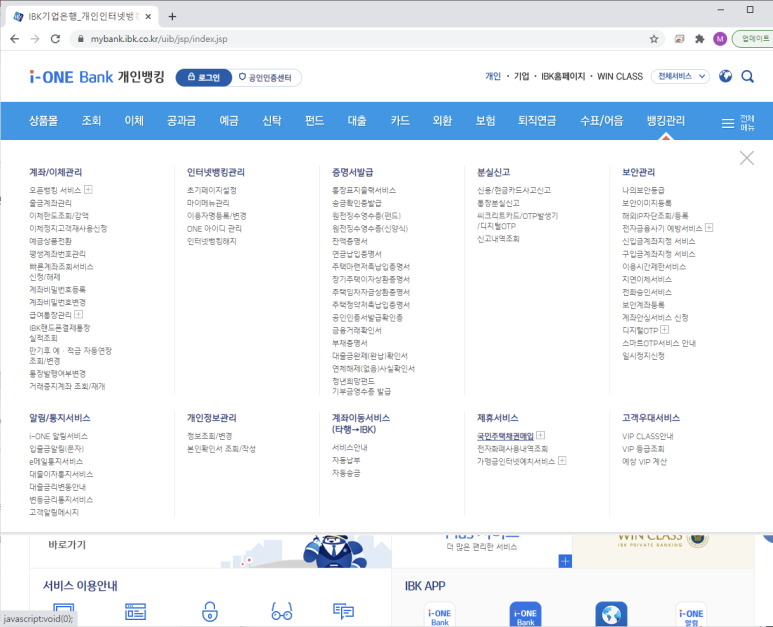Open the 대출 main menu
This screenshot has height=627, width=773.
tap(357, 121)
